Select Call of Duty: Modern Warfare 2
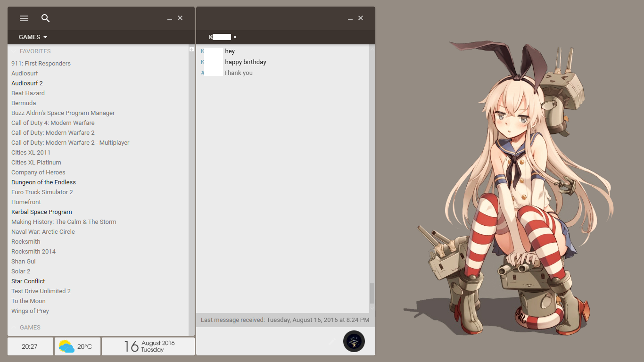644x362 pixels. point(53,133)
